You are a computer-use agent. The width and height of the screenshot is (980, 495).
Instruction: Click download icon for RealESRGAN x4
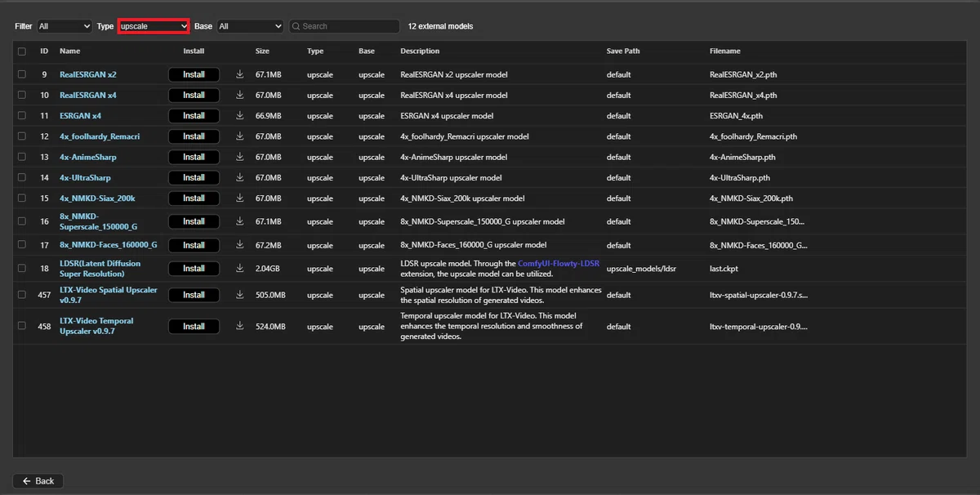pyautogui.click(x=240, y=95)
